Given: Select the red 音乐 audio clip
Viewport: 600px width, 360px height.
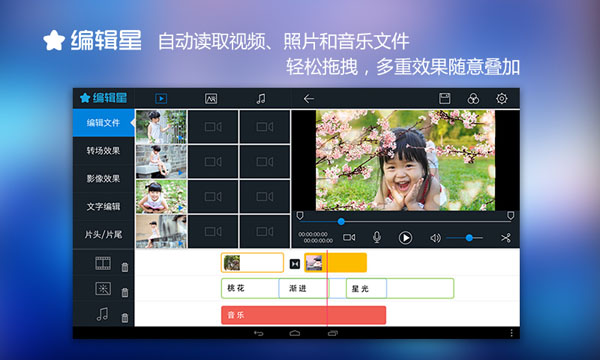Looking at the screenshot, I should click(x=303, y=315).
